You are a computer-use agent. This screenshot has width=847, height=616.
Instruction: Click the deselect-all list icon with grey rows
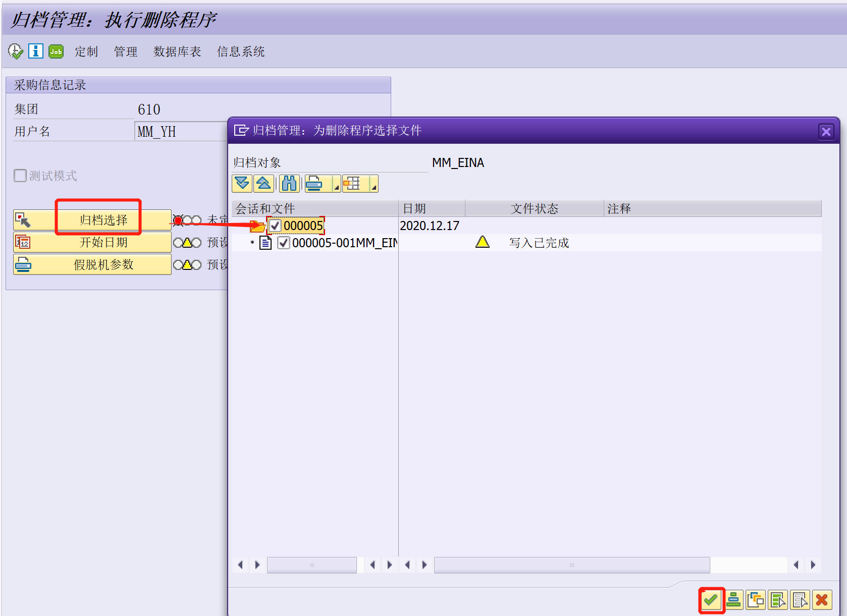(800, 600)
